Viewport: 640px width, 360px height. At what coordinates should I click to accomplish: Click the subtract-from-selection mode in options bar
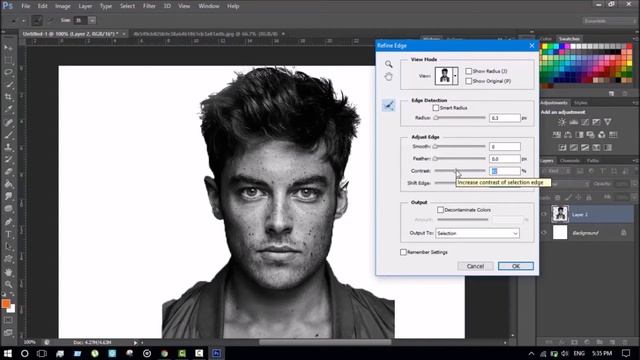(51, 20)
